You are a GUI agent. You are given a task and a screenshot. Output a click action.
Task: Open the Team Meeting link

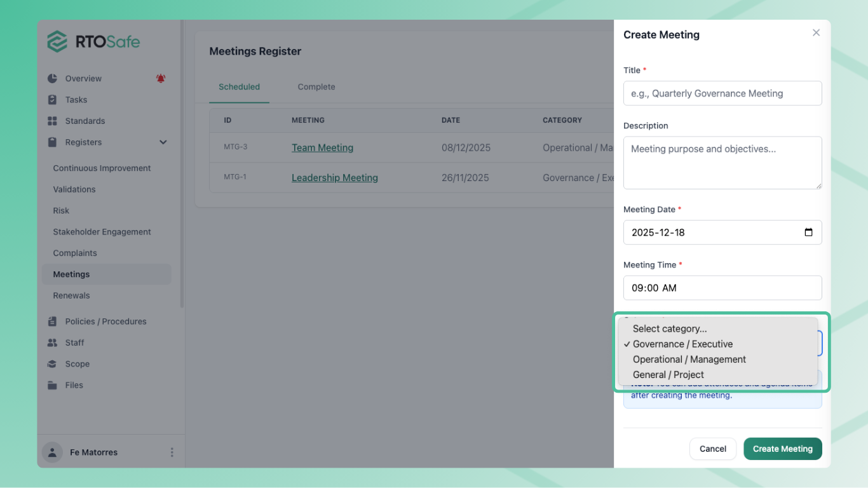(322, 148)
